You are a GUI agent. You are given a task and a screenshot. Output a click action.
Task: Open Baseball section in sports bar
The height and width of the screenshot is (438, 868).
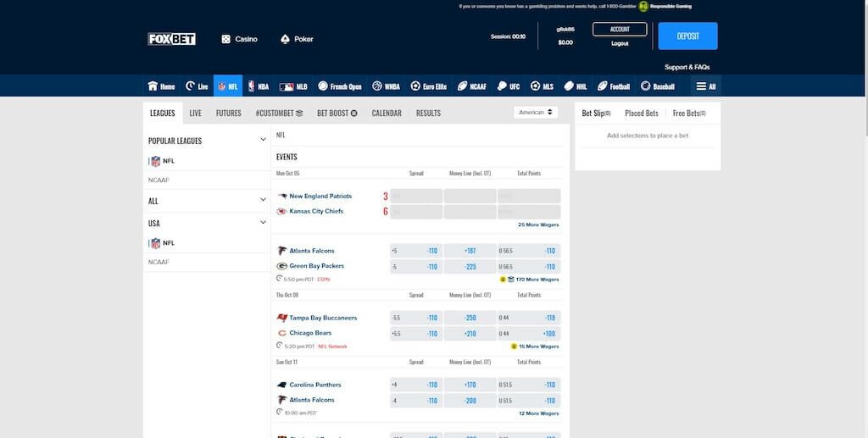point(658,86)
